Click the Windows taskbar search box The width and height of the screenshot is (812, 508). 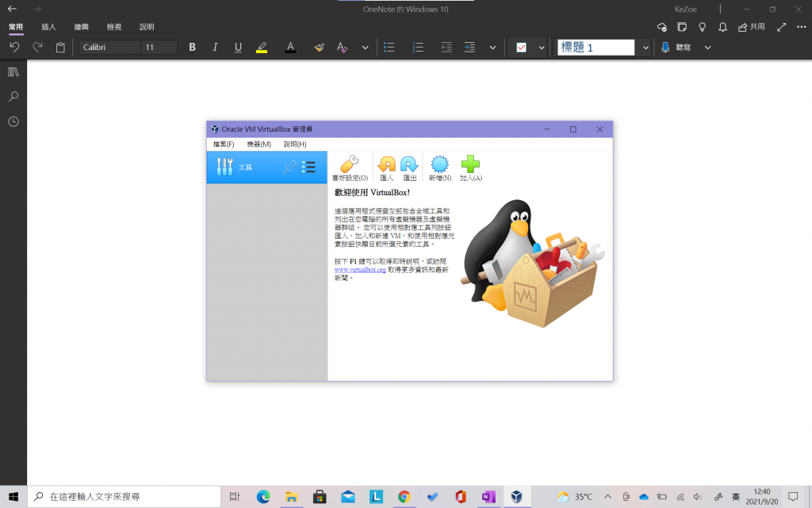(x=124, y=497)
